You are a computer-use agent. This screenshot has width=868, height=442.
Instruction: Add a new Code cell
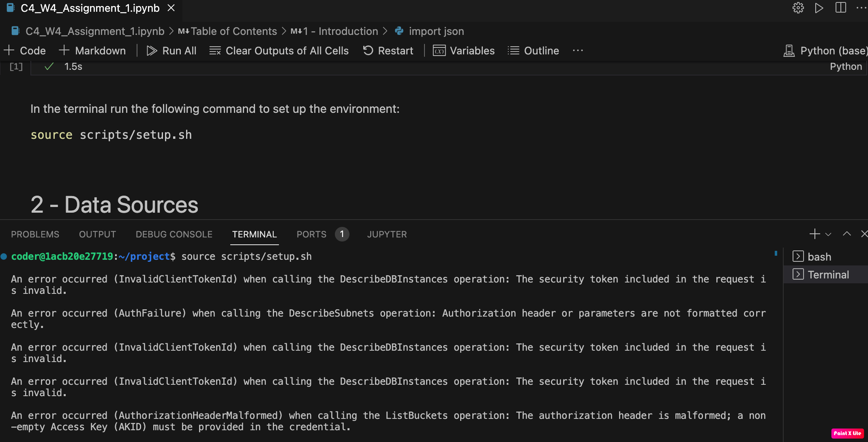(x=25, y=51)
